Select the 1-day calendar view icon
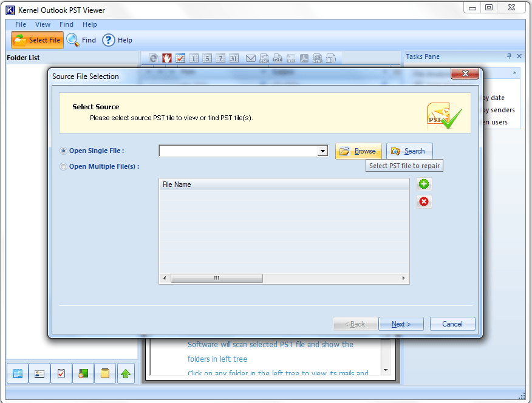 pos(193,58)
